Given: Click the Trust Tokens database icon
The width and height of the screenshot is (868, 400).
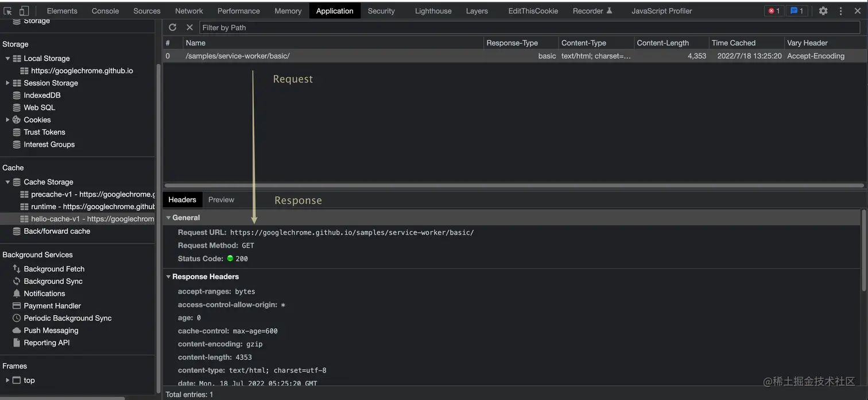Looking at the screenshot, I should [x=17, y=132].
